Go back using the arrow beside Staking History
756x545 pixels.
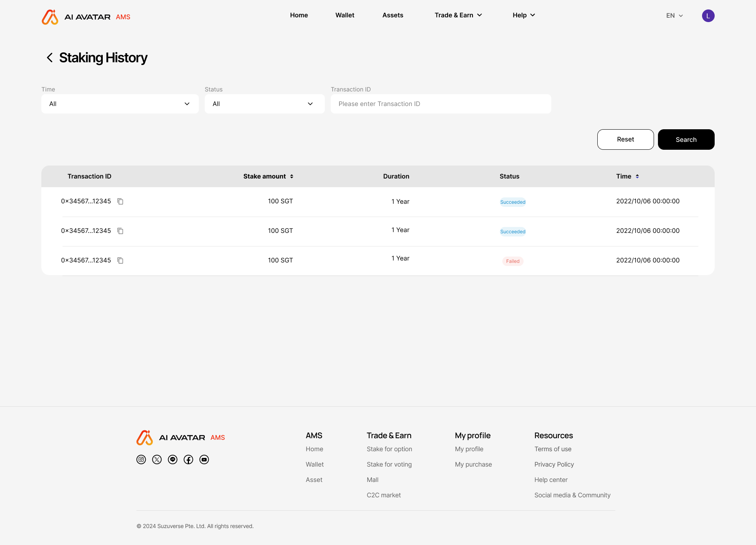50,58
